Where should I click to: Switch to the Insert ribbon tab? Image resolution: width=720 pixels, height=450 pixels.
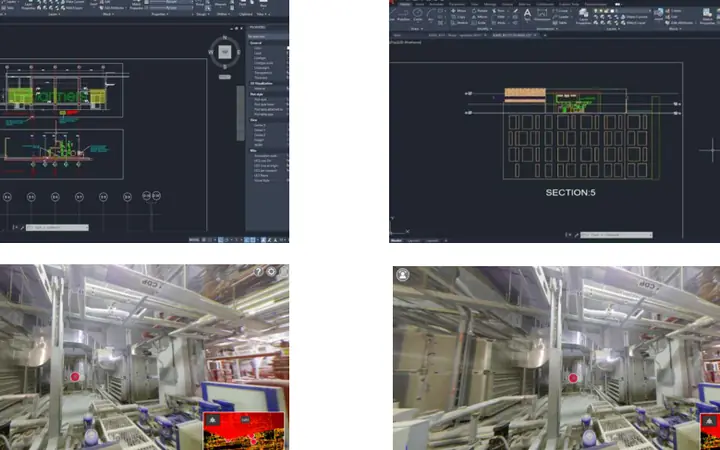coord(420,4)
